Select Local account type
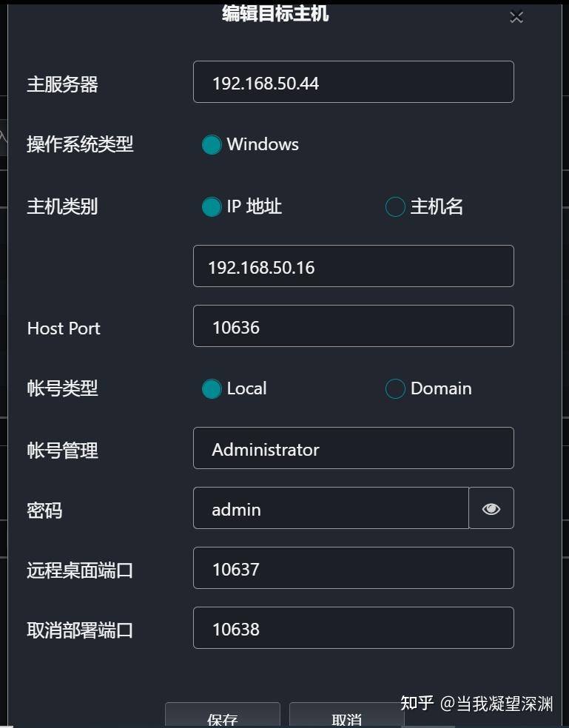This screenshot has width=569, height=728. click(212, 388)
